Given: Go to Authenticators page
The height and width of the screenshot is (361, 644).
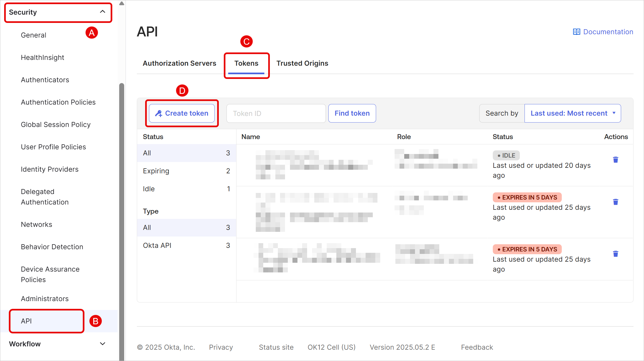Looking at the screenshot, I should point(45,80).
